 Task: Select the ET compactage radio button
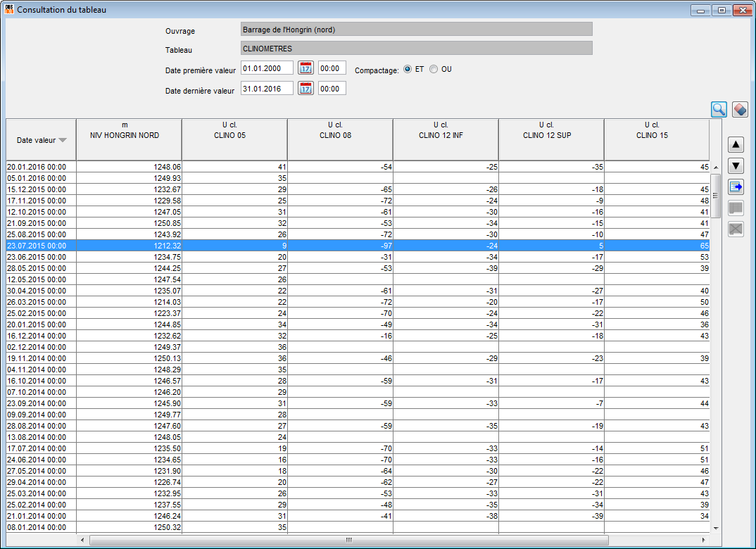pyautogui.click(x=408, y=70)
